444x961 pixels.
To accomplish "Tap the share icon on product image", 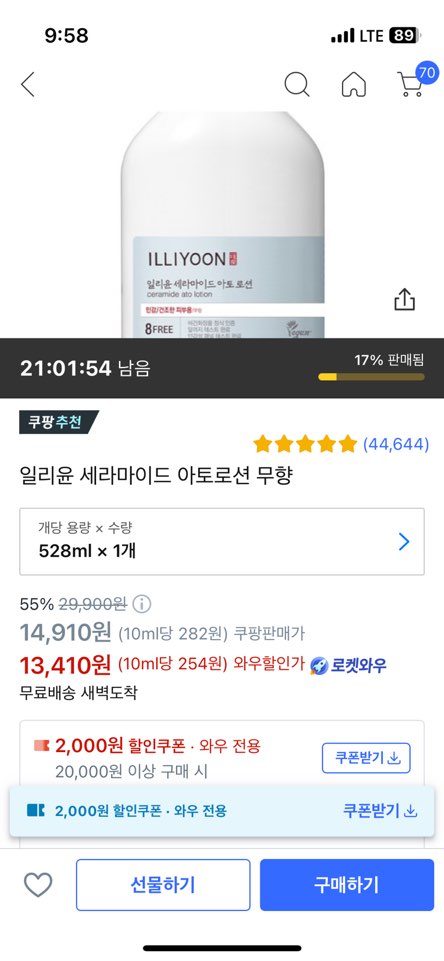I will pos(404,300).
